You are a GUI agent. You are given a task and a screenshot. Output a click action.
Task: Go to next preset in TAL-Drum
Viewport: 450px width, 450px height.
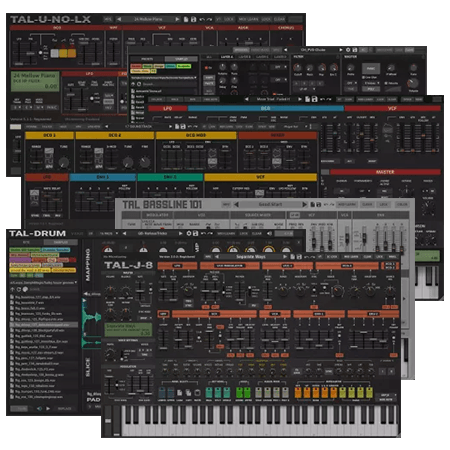coord(180,233)
